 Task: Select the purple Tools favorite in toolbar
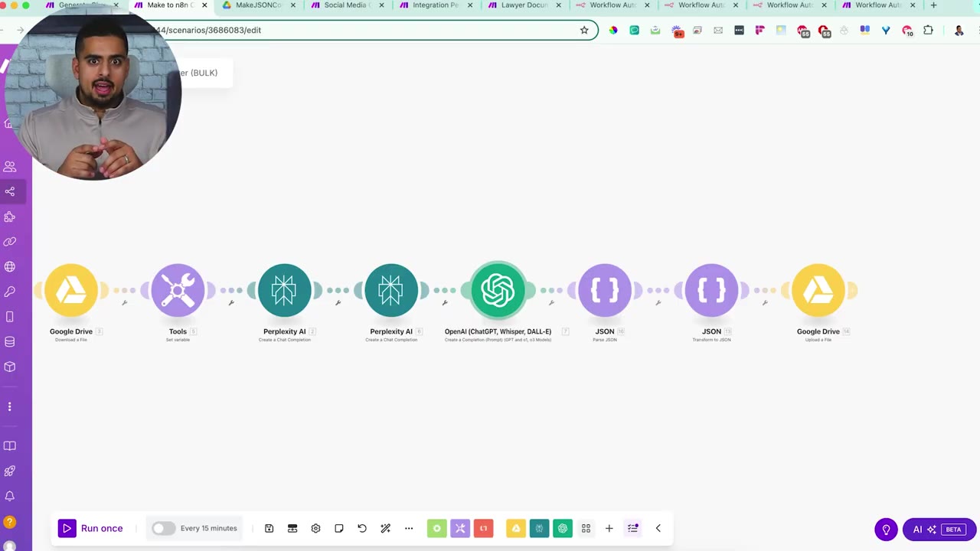click(x=460, y=528)
